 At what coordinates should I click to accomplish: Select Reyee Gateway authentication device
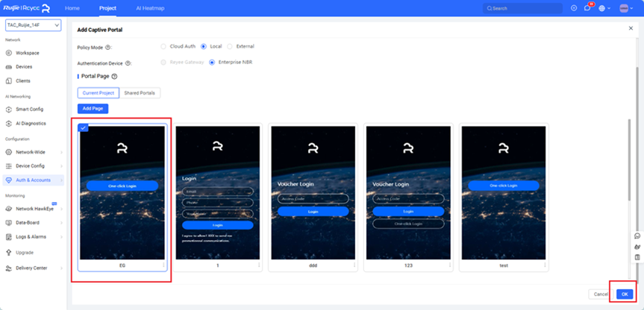(x=163, y=63)
